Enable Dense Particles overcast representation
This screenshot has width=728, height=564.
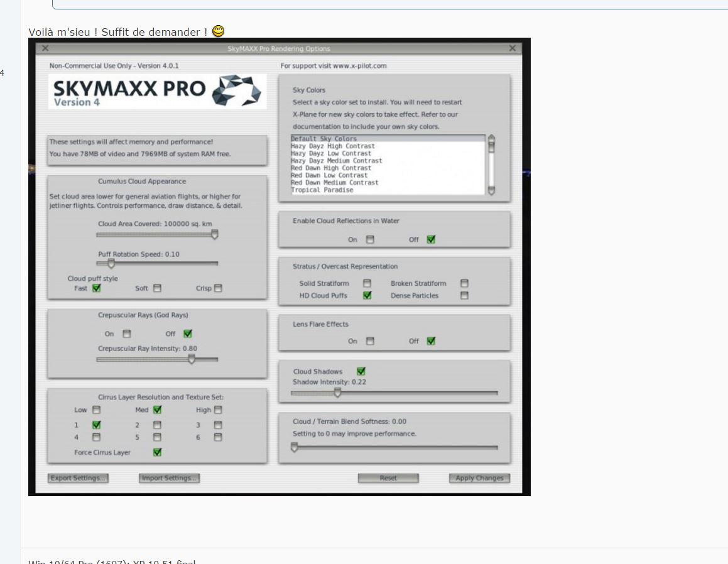point(464,295)
